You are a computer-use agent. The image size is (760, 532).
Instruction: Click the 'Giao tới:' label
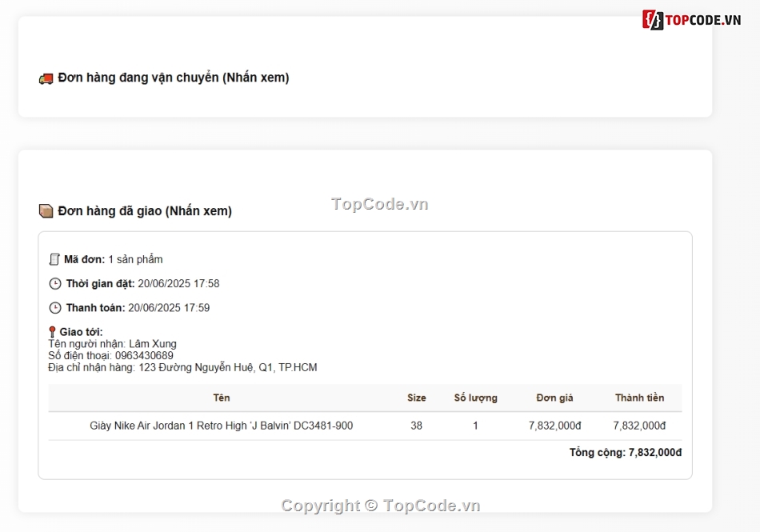click(x=81, y=332)
